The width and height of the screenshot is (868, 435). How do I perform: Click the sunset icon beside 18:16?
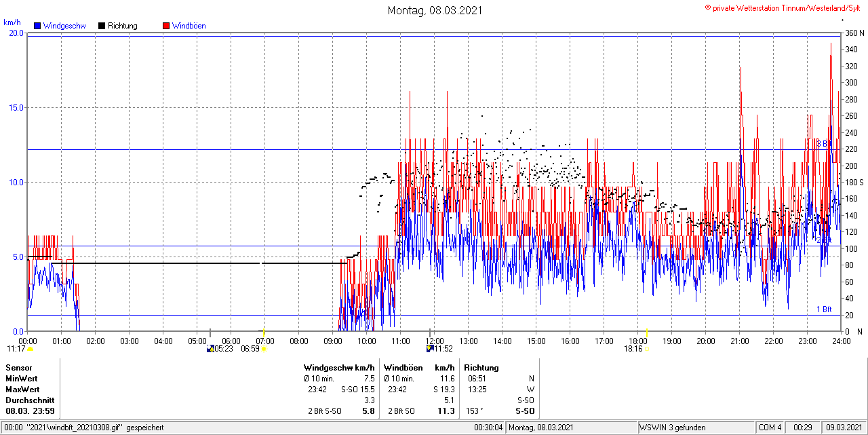click(x=647, y=349)
